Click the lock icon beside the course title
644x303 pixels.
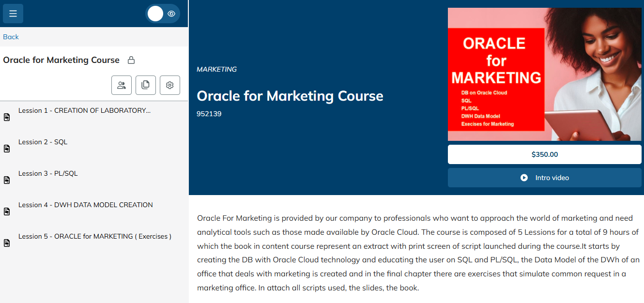tap(131, 60)
